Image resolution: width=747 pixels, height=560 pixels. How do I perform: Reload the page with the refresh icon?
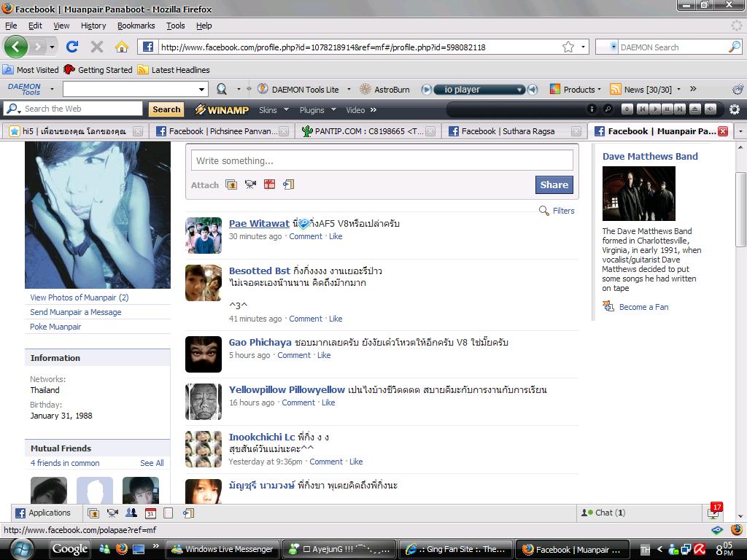[72, 47]
